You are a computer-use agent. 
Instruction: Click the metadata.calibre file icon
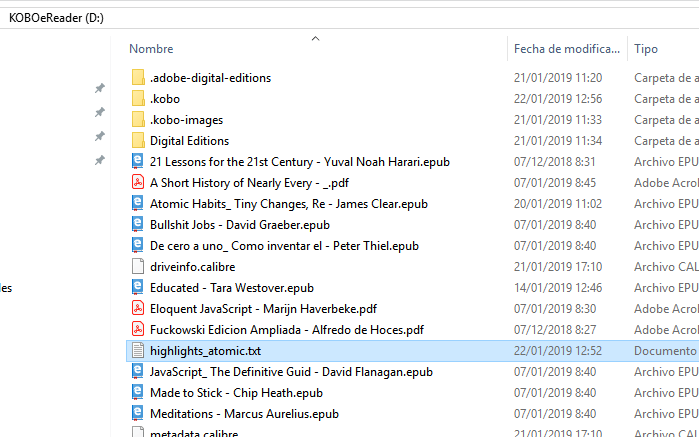pyautogui.click(x=138, y=432)
